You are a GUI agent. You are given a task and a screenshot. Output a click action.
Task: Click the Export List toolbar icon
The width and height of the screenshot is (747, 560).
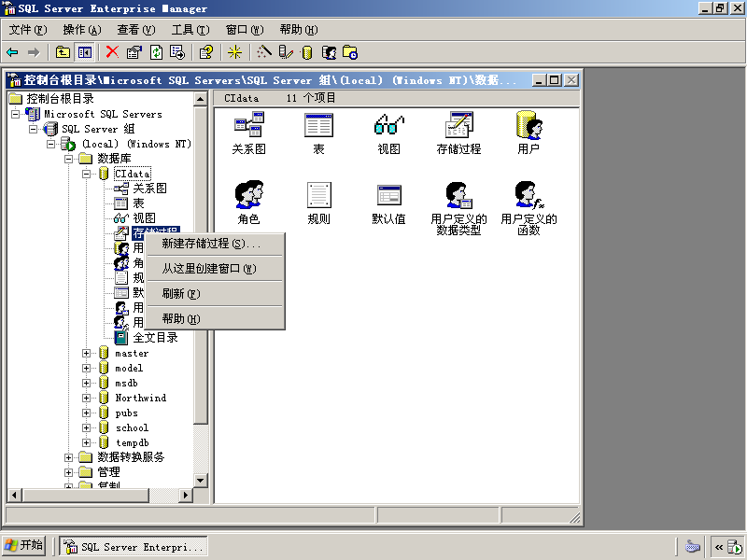click(177, 52)
